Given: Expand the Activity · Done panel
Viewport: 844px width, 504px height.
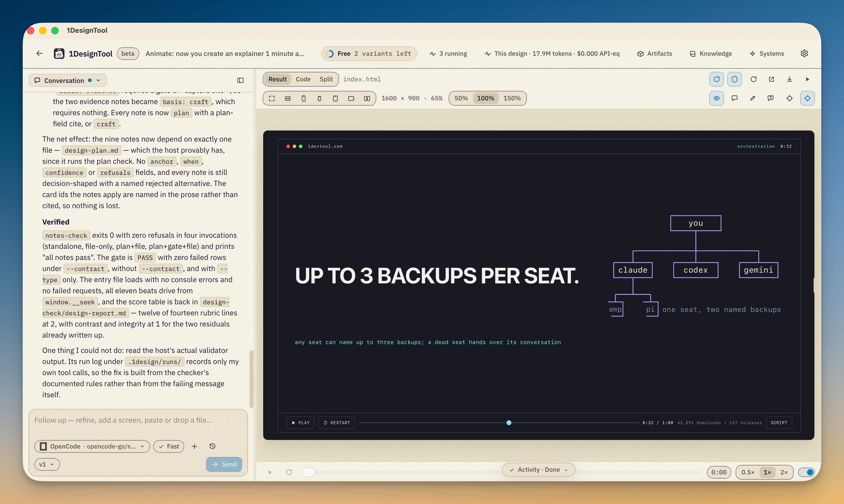Looking at the screenshot, I should point(539,470).
